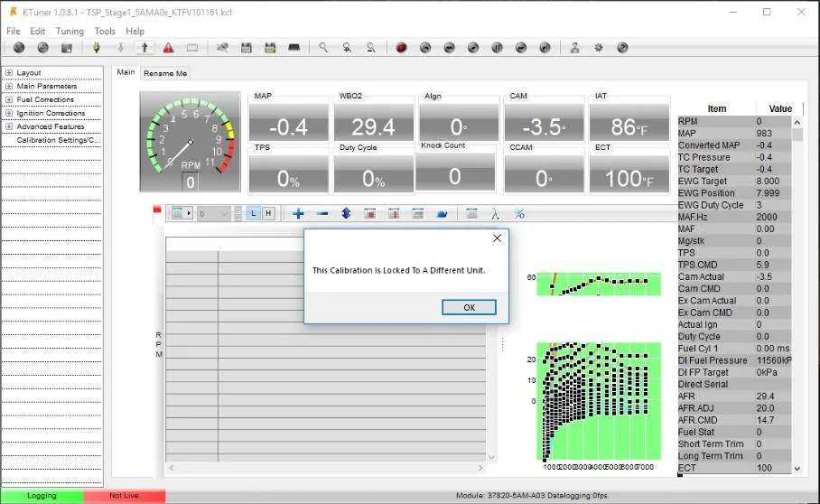Click the first red table selection icon
820x504 pixels.
click(369, 213)
